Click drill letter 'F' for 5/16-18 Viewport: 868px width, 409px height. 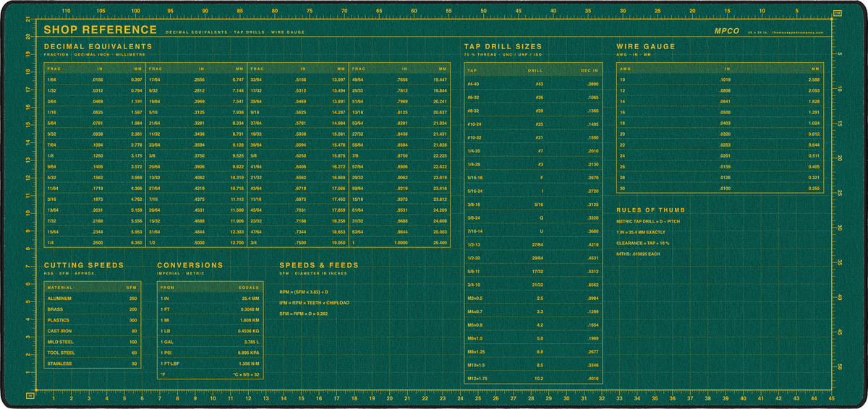pos(541,178)
